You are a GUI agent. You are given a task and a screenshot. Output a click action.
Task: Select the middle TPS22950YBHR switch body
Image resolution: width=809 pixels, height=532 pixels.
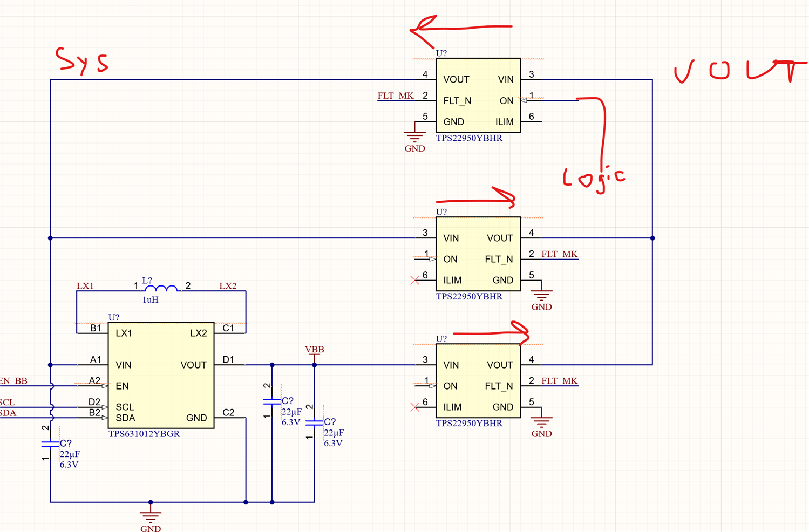point(478,254)
